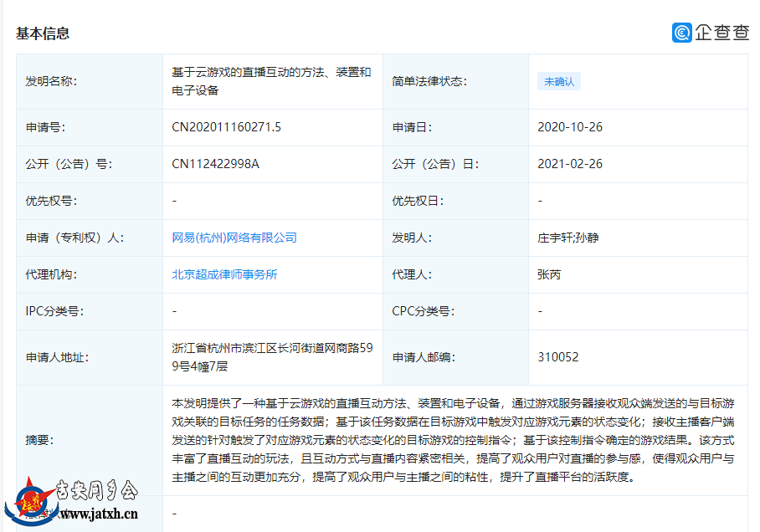Click the 简单法律状态 label
The width and height of the screenshot is (760, 532).
coord(429,81)
